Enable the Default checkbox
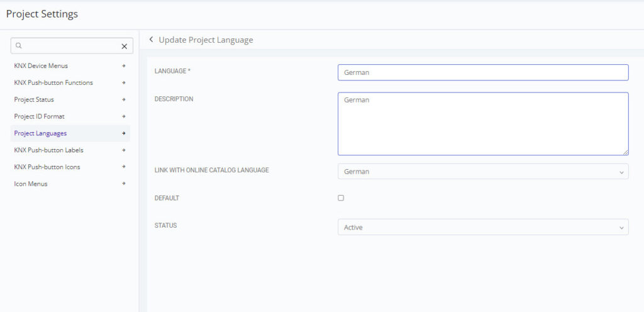Image resolution: width=644 pixels, height=312 pixels. click(x=341, y=198)
